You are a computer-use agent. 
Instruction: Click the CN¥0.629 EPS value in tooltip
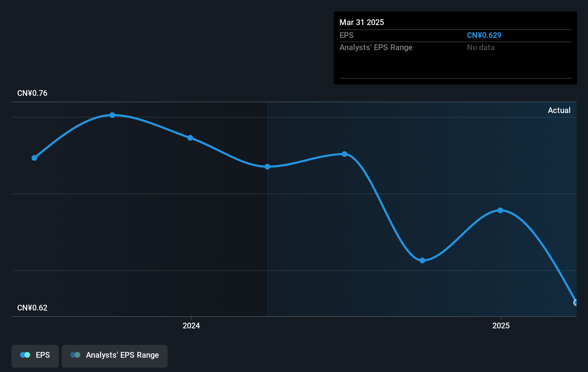(x=484, y=35)
